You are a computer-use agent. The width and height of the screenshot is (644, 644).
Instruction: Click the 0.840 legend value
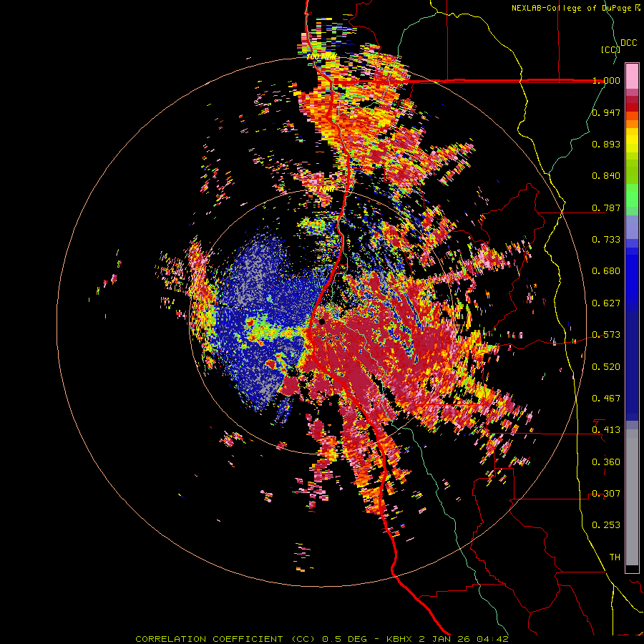[x=606, y=176]
